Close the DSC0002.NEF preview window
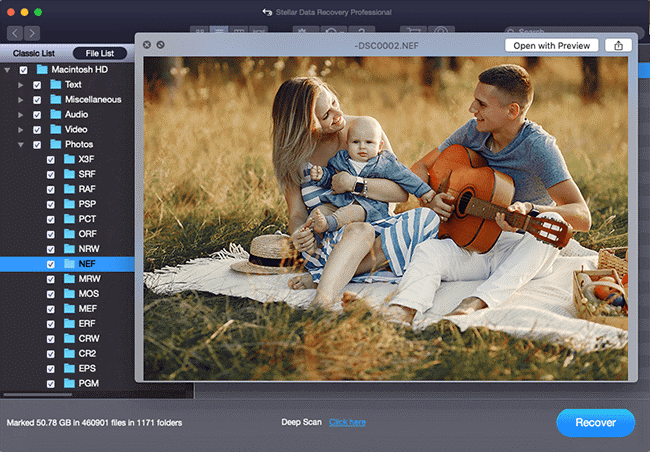The height and width of the screenshot is (452, 650). click(148, 45)
